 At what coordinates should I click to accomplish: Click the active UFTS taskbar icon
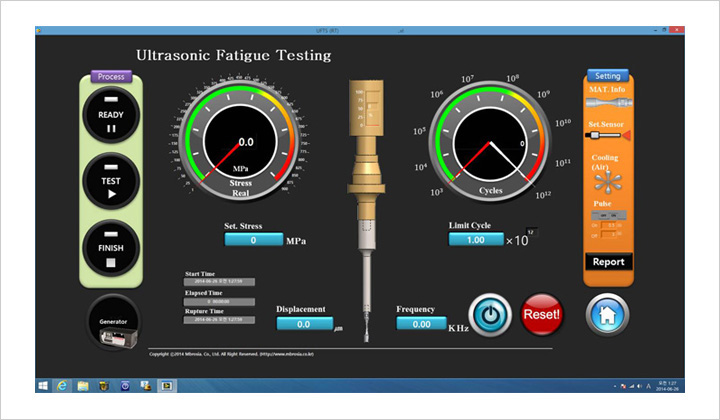[x=167, y=386]
